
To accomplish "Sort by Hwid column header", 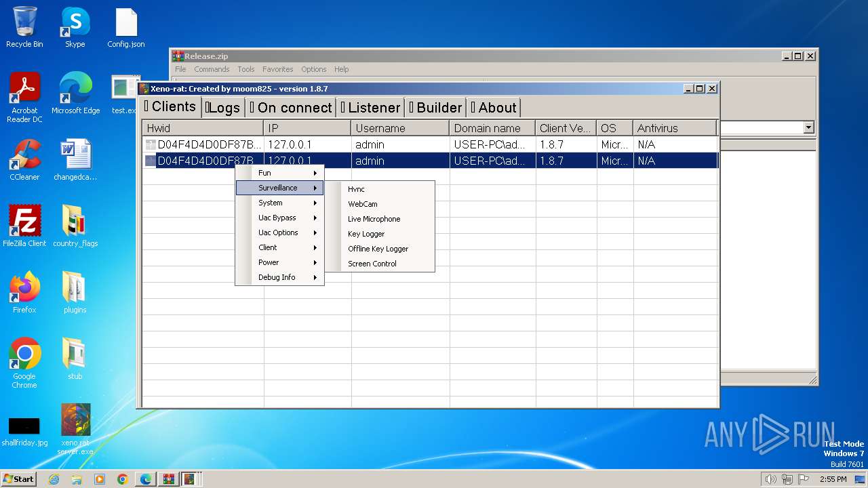I will click(203, 128).
